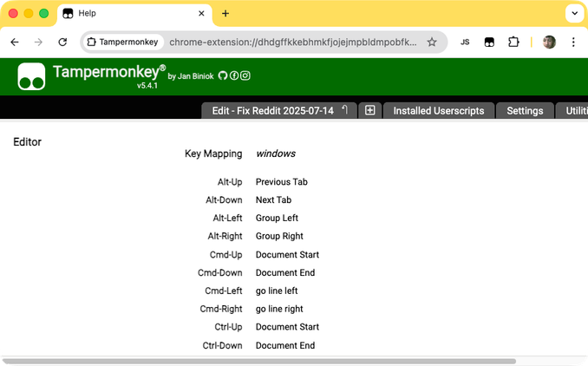The image size is (588, 366).
Task: Open the Chrome three-dot menu
Action: click(573, 42)
